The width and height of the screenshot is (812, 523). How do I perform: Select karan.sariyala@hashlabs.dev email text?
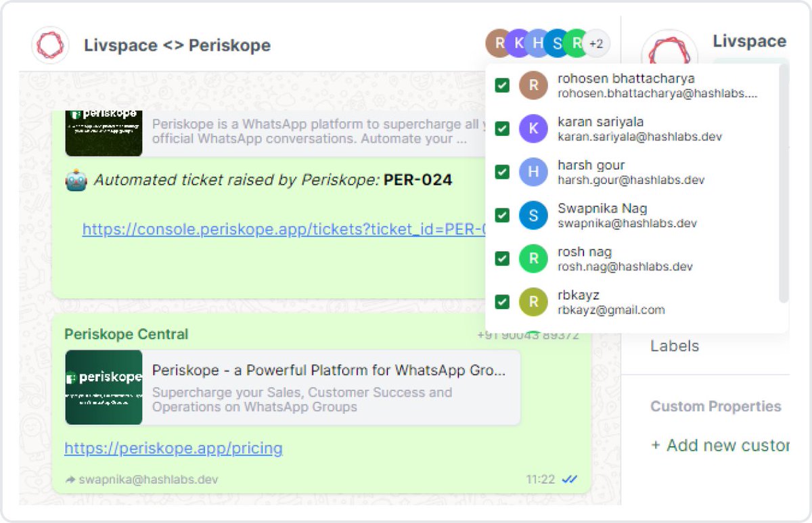[639, 137]
